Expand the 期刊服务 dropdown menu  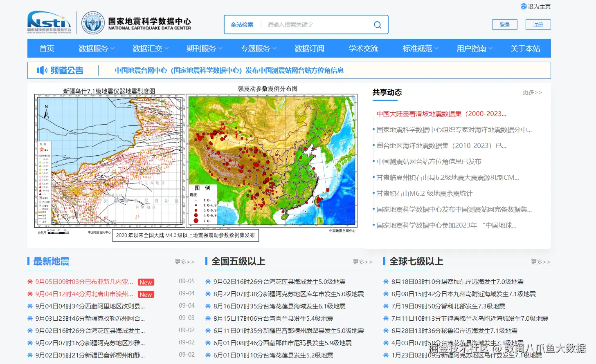(205, 48)
